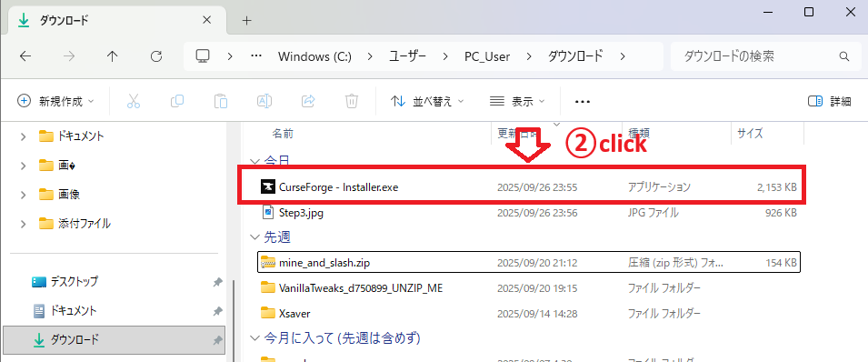The width and height of the screenshot is (868, 362).
Task: Click the Paste clipboard icon
Action: 221,101
